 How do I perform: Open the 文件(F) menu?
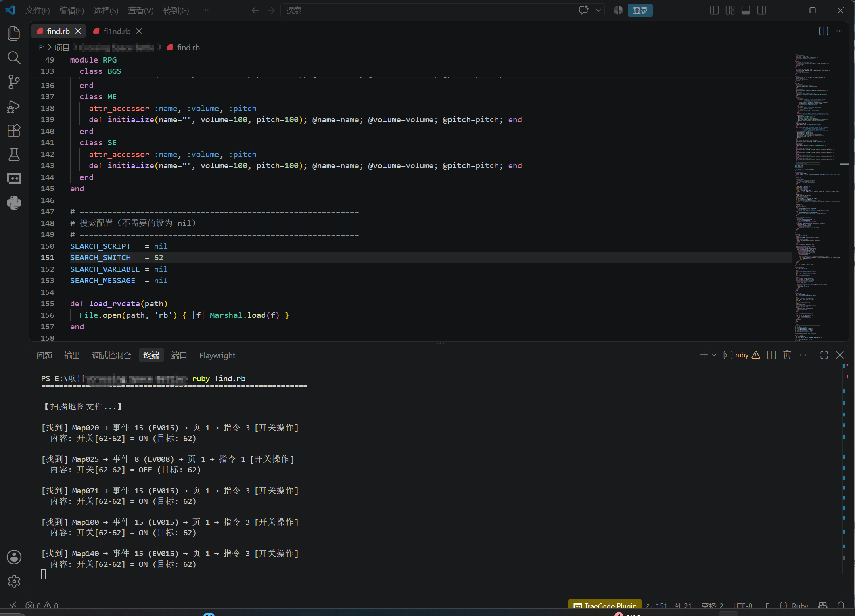click(38, 10)
